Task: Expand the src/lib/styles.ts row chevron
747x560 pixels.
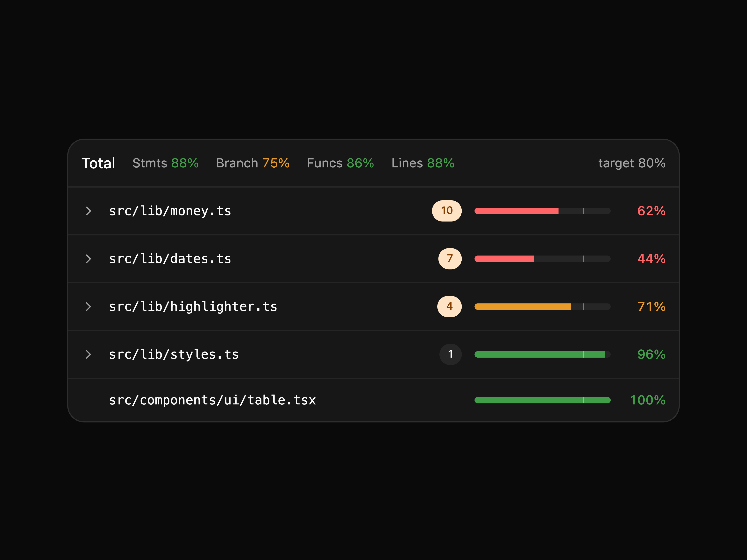Action: pos(89,354)
